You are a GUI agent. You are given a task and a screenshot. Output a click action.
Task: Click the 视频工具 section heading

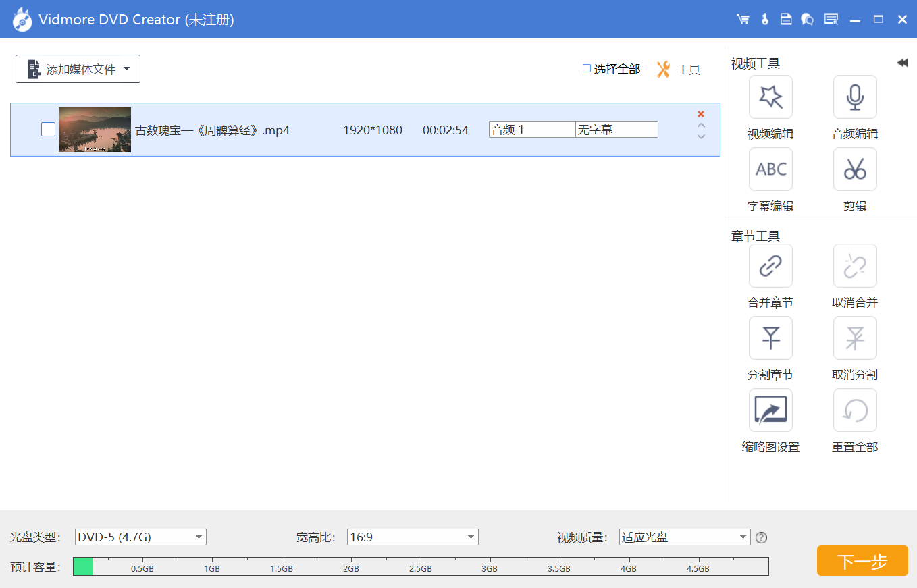(x=756, y=63)
